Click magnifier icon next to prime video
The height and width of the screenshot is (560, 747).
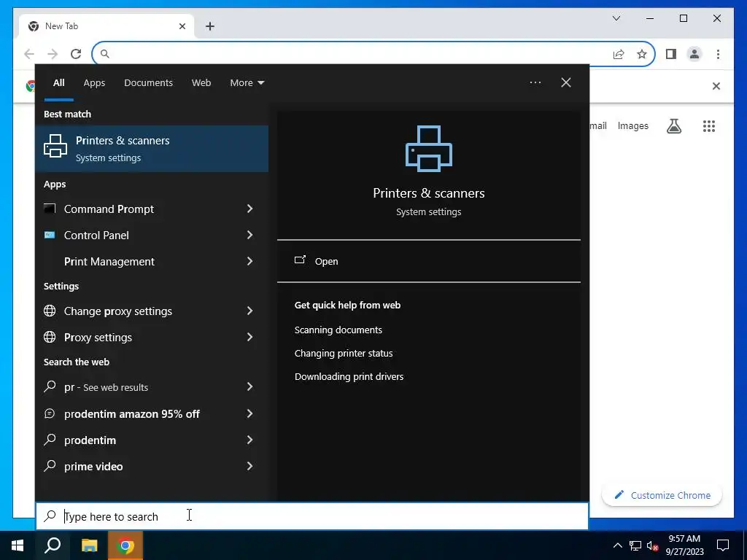[x=50, y=466]
